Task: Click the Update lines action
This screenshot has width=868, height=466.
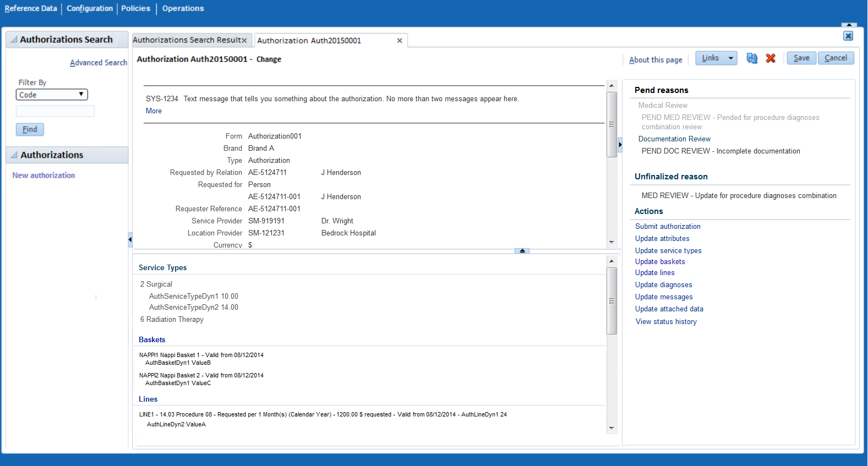Action: click(654, 273)
